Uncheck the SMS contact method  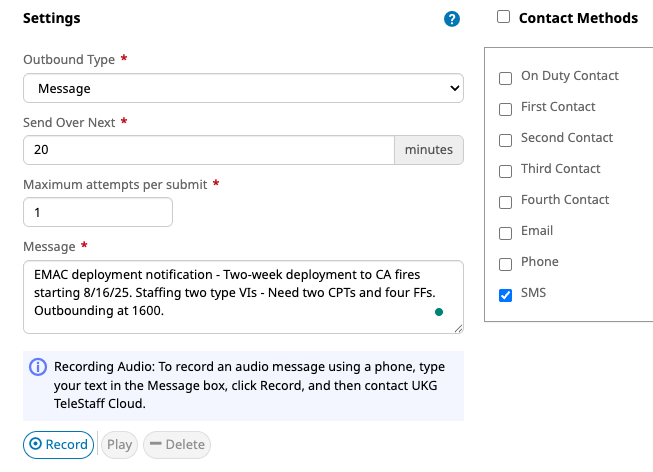(x=505, y=295)
